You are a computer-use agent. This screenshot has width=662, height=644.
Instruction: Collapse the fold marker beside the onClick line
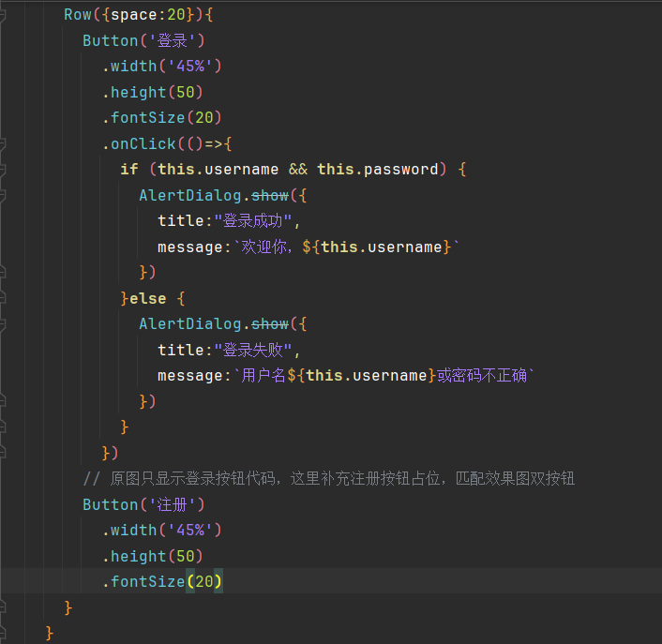coord(2,144)
